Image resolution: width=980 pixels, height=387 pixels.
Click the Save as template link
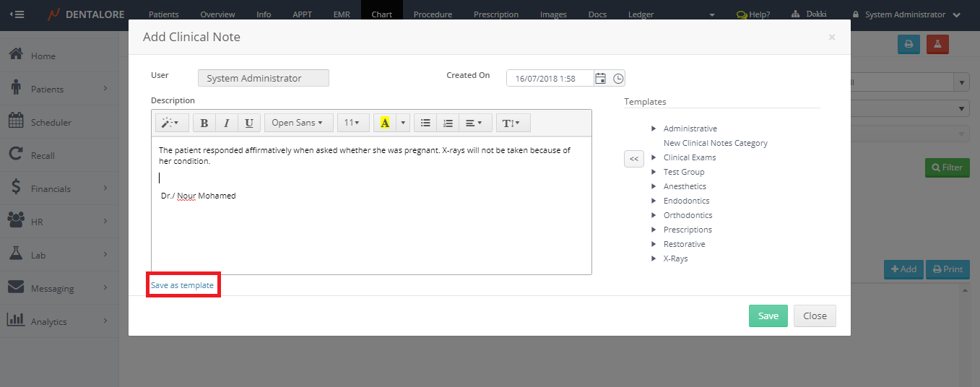pos(182,285)
